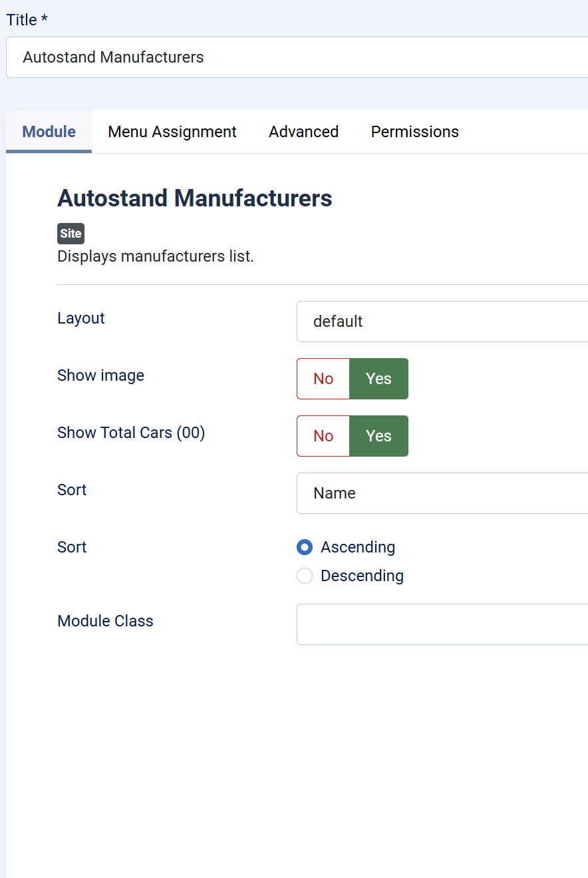Set Show Total Cars to Yes

tap(378, 436)
